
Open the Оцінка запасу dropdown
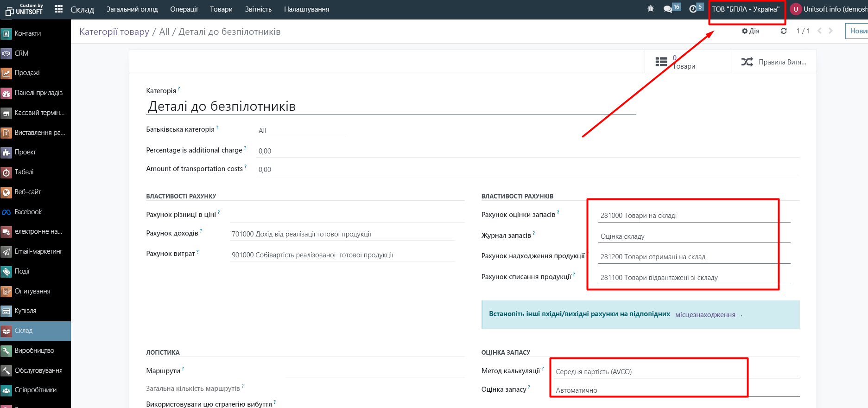tap(649, 390)
